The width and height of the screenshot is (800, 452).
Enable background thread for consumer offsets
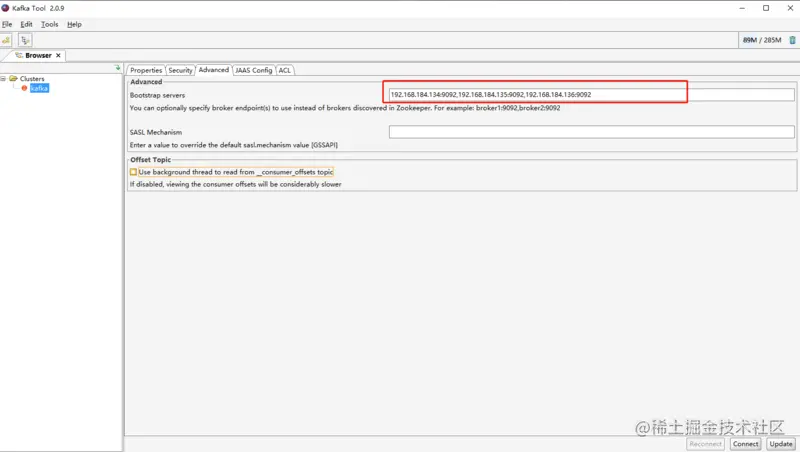coord(133,172)
